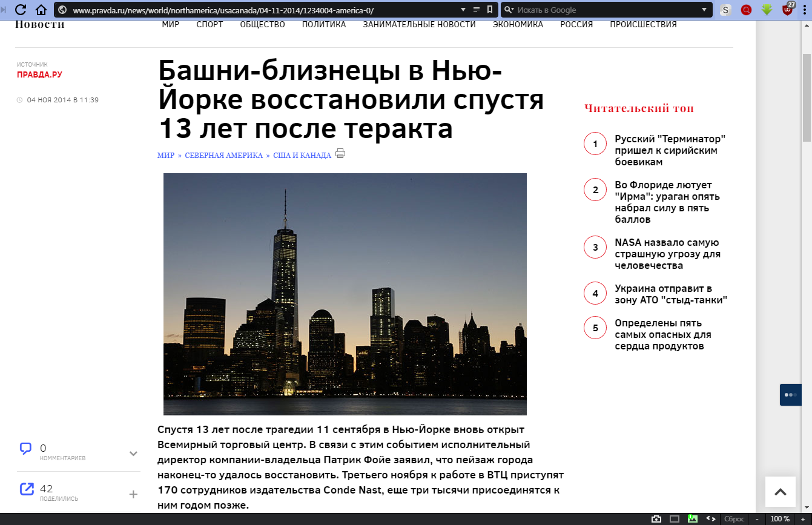Follow the МИР breadcrumb link
Screen dimensions: 812x525
coord(165,156)
